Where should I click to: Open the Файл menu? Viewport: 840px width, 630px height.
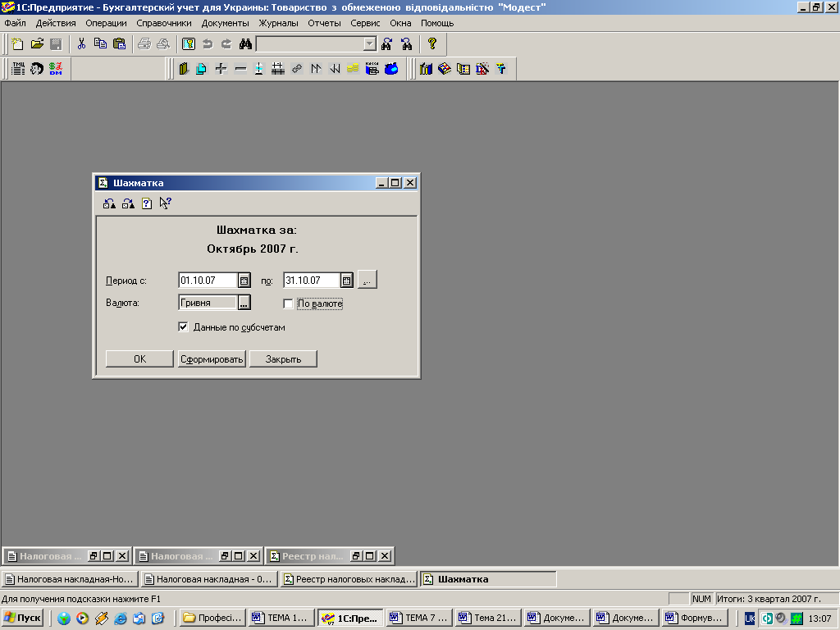coord(15,23)
